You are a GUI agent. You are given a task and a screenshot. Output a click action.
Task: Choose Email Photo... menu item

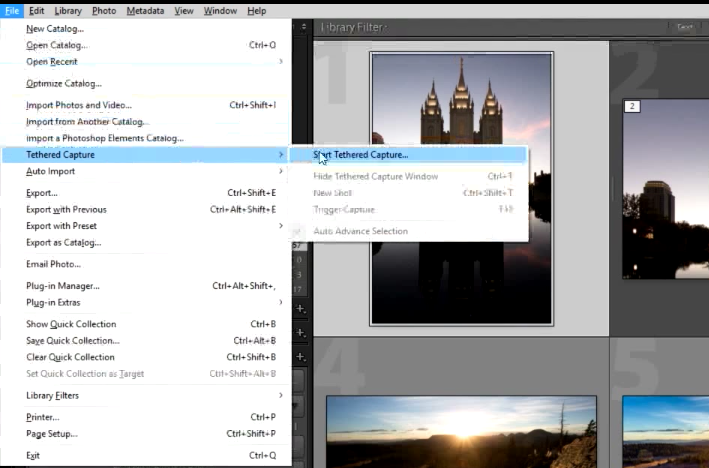click(x=146, y=265)
